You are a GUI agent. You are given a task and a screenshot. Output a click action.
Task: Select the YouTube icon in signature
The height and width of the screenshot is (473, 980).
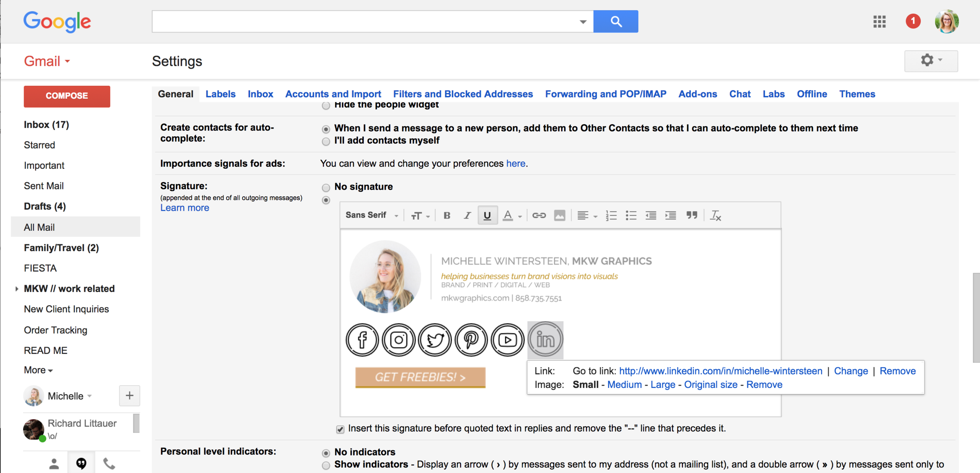(x=508, y=340)
